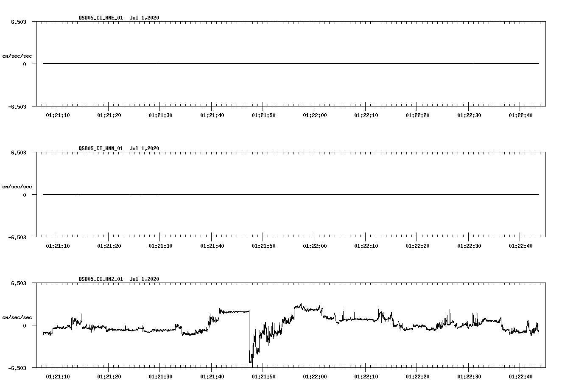Click the flat trace line in HNE plot
This screenshot has height=392, width=576.
(291, 64)
